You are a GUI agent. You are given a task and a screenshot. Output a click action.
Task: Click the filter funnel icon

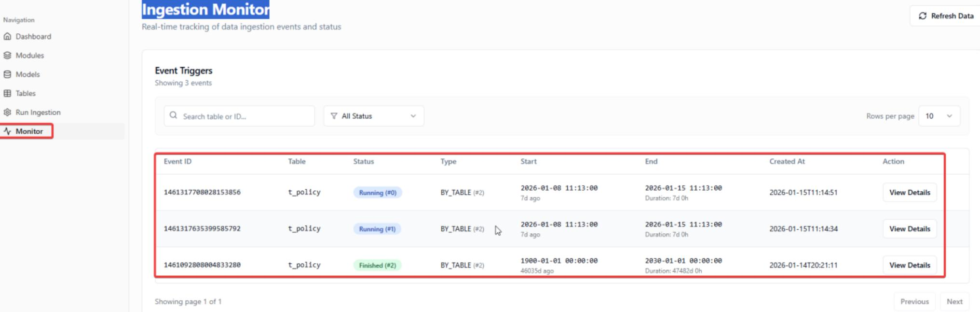click(x=334, y=116)
